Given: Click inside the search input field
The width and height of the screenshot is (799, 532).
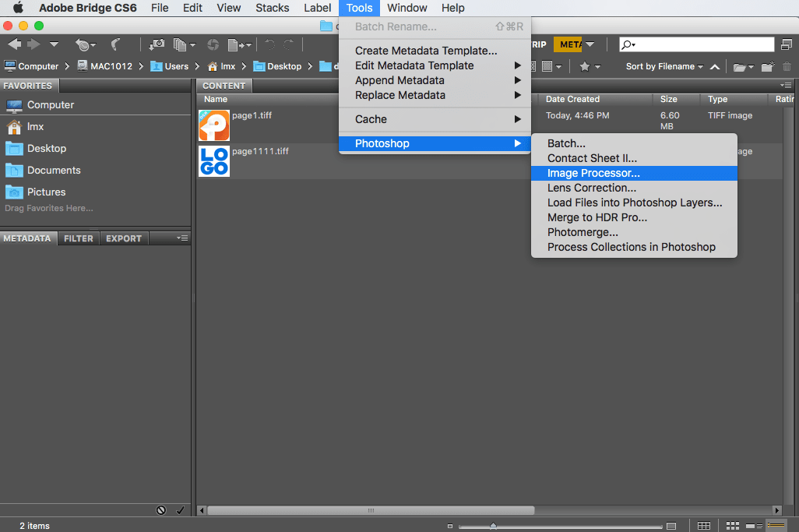Looking at the screenshot, I should (696, 44).
